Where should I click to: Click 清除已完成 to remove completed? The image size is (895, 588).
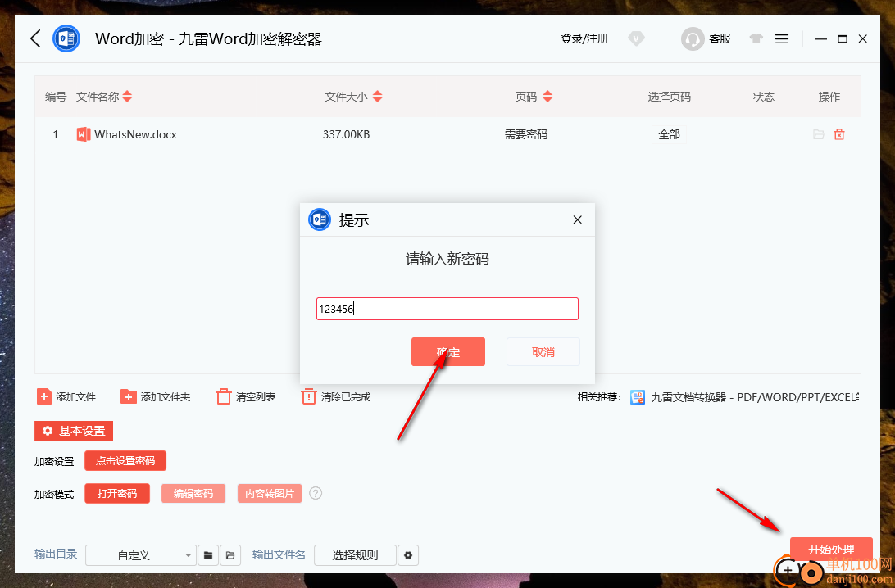(336, 397)
